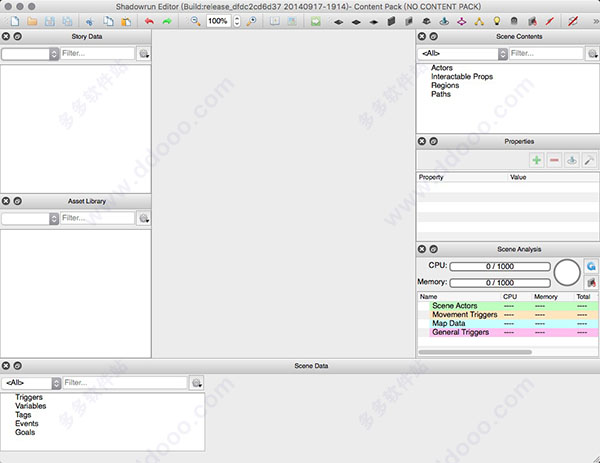Select the dark wall block tool icon

(x=391, y=21)
